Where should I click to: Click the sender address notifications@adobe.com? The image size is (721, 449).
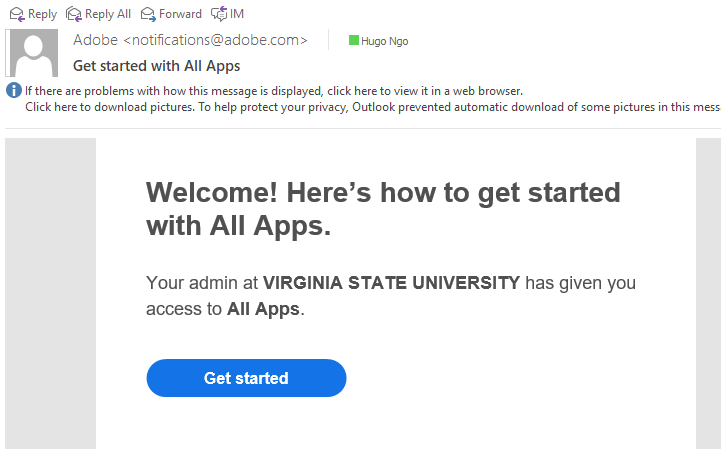(216, 40)
